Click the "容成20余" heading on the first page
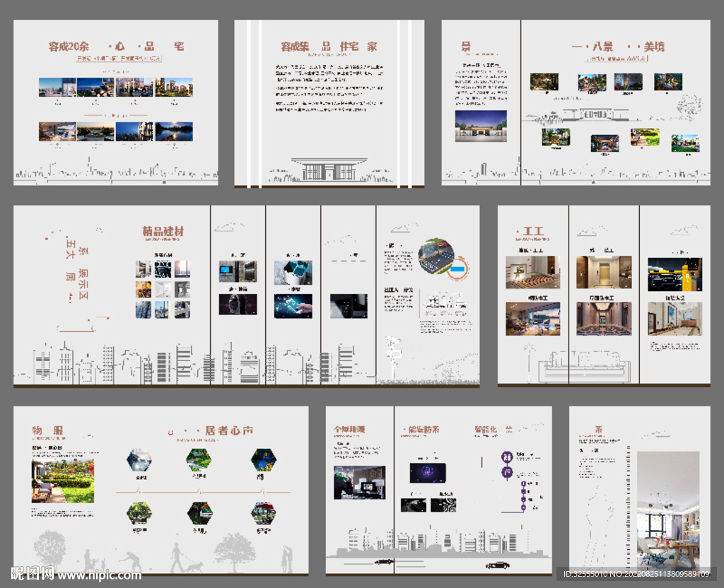The image size is (724, 588). (69, 46)
